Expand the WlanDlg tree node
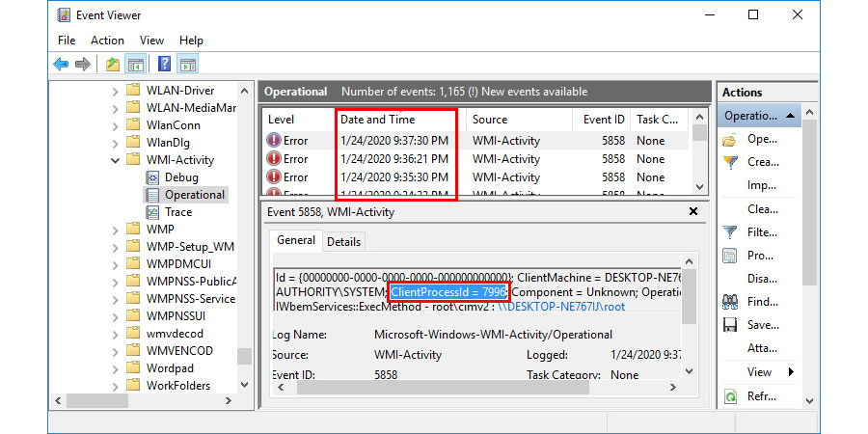 tap(115, 144)
